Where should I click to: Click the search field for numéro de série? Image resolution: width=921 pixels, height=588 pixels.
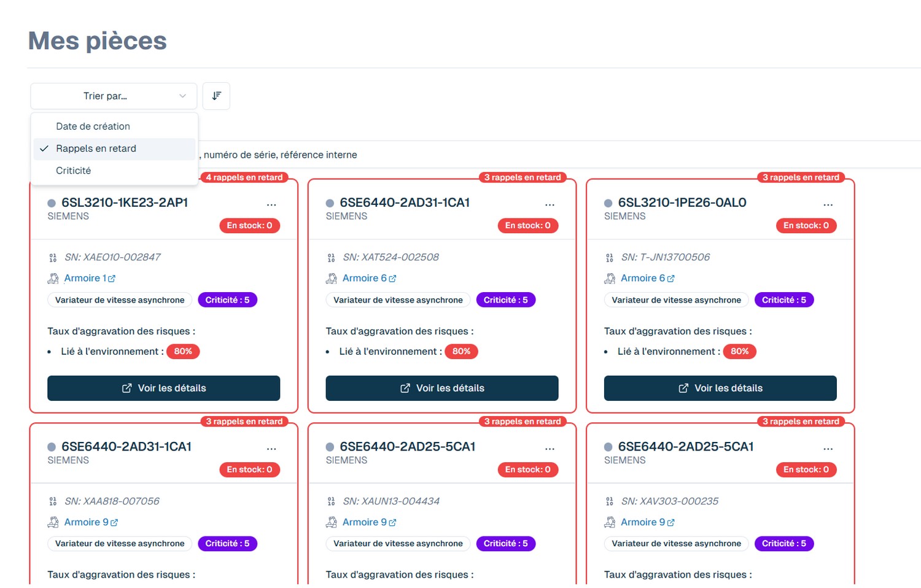pyautogui.click(x=430, y=155)
